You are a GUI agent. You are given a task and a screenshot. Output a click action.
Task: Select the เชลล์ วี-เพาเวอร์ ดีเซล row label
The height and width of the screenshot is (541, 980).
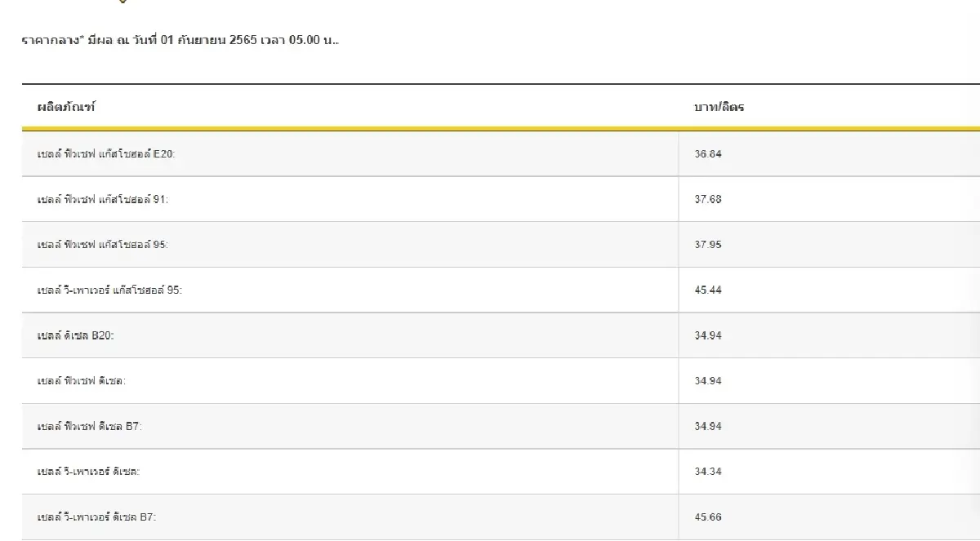[88, 472]
